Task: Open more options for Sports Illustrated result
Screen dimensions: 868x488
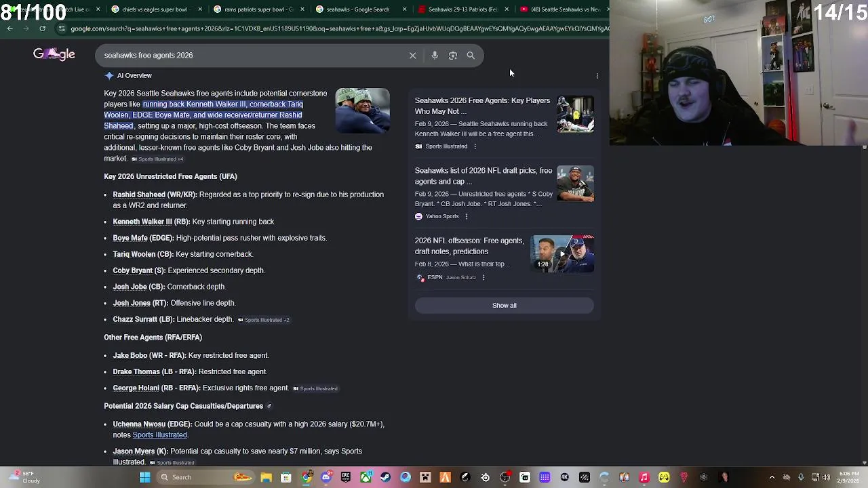Action: tap(475, 146)
